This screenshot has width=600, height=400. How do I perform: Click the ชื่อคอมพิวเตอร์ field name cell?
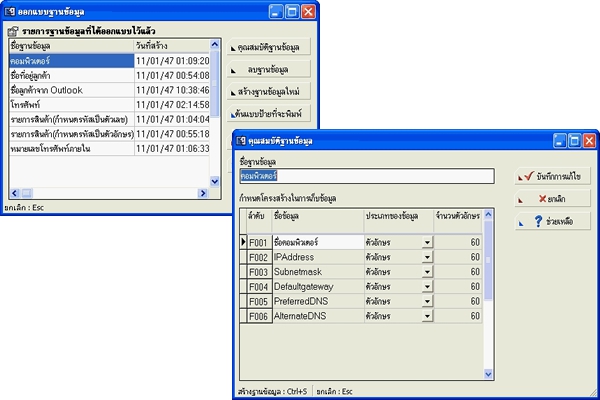tap(318, 242)
